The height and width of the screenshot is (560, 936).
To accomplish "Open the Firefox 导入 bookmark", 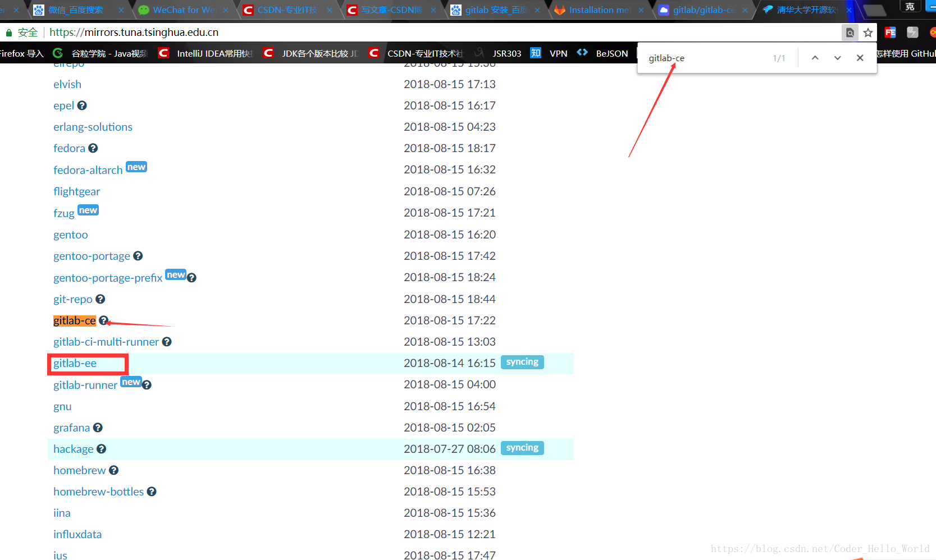I will pyautogui.click(x=21, y=53).
